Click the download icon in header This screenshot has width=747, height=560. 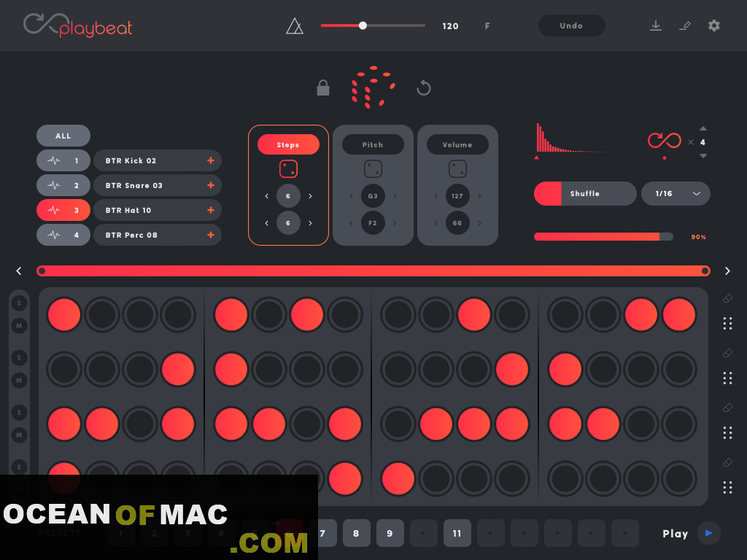[x=656, y=26]
